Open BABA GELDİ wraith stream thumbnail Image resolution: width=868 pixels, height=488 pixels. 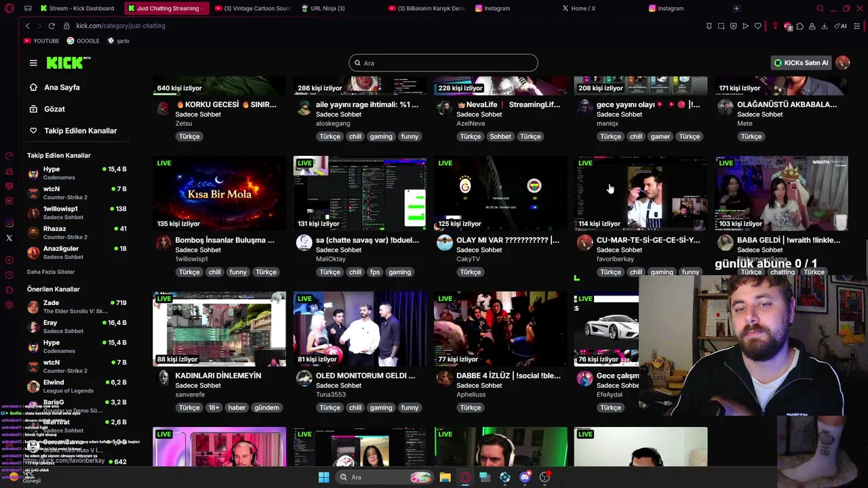coord(781,193)
